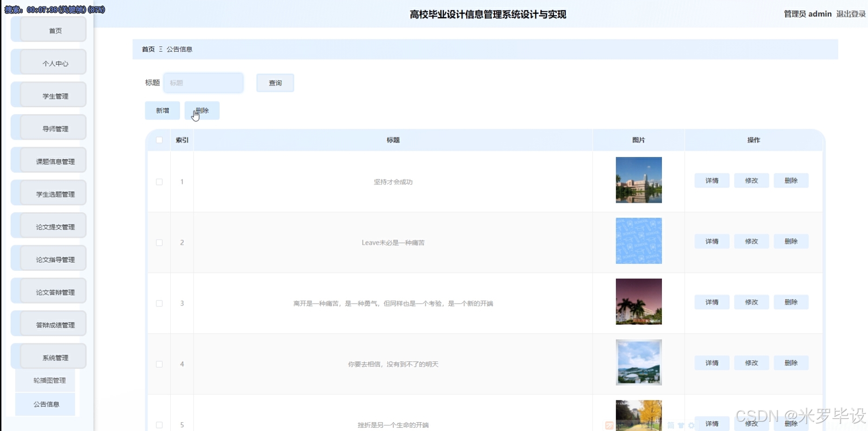Click 管理员 admin account label

click(x=808, y=14)
